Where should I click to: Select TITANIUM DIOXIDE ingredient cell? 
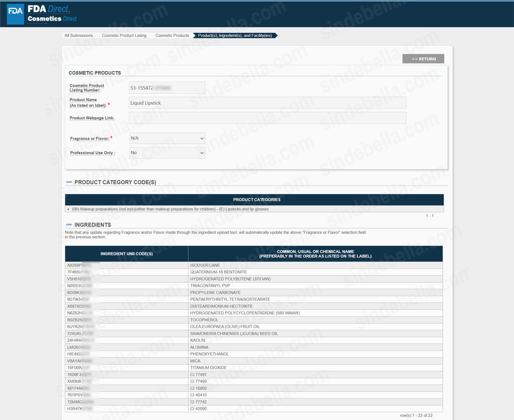(315, 368)
